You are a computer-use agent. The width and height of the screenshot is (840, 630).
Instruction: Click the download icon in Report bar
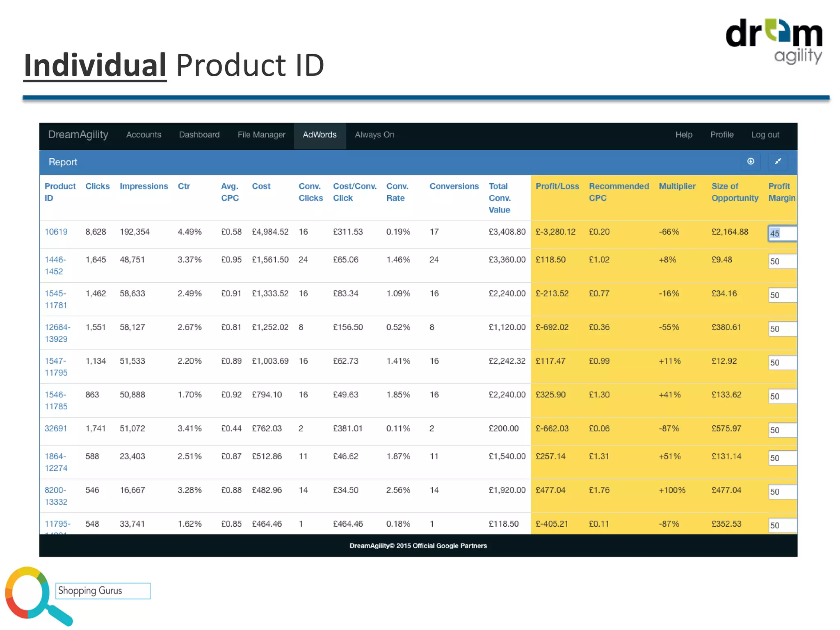[750, 162]
